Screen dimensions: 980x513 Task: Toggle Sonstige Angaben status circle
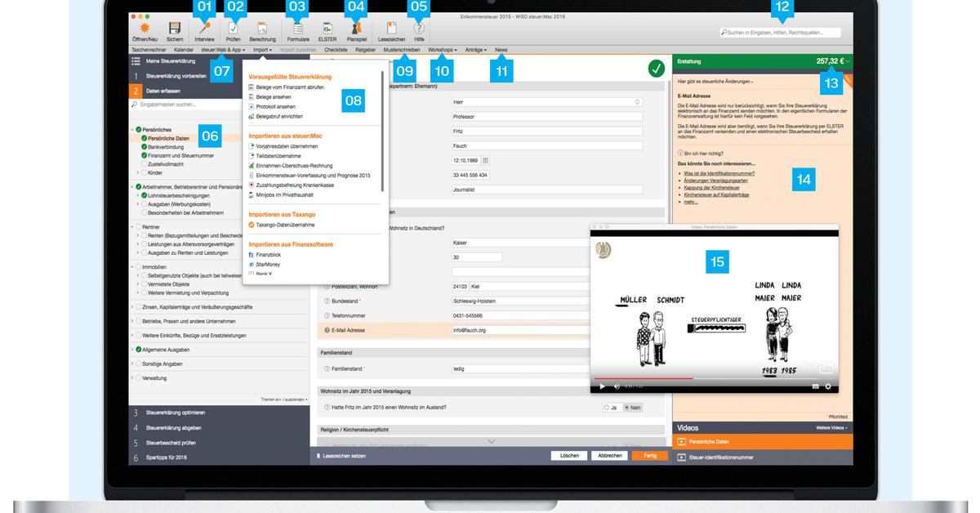tap(139, 364)
